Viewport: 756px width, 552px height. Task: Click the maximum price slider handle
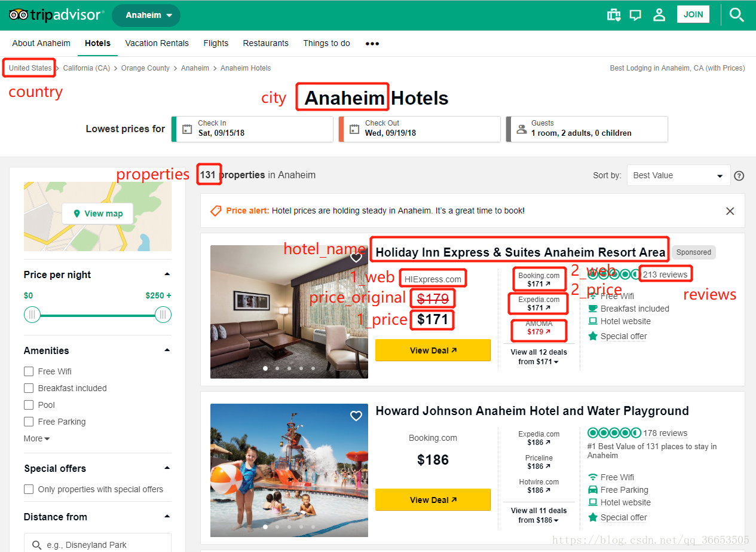click(163, 315)
